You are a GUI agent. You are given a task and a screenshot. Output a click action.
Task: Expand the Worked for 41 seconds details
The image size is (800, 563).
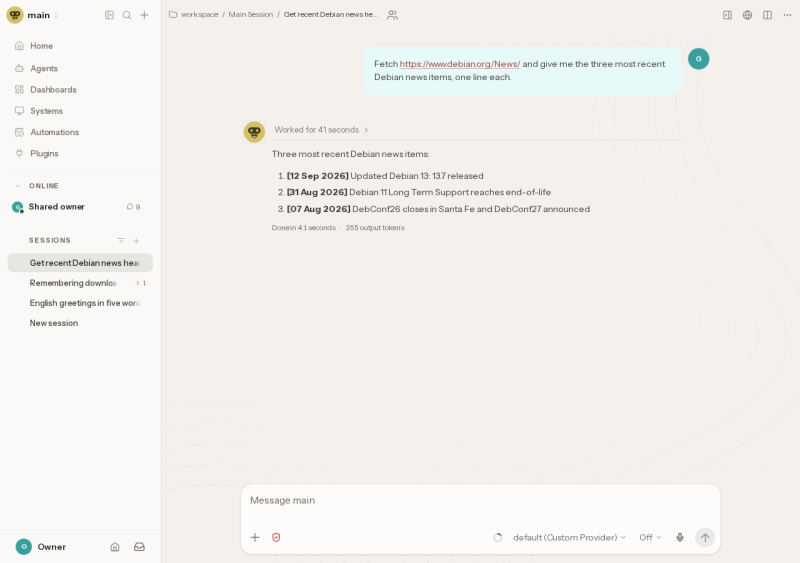[x=321, y=130]
